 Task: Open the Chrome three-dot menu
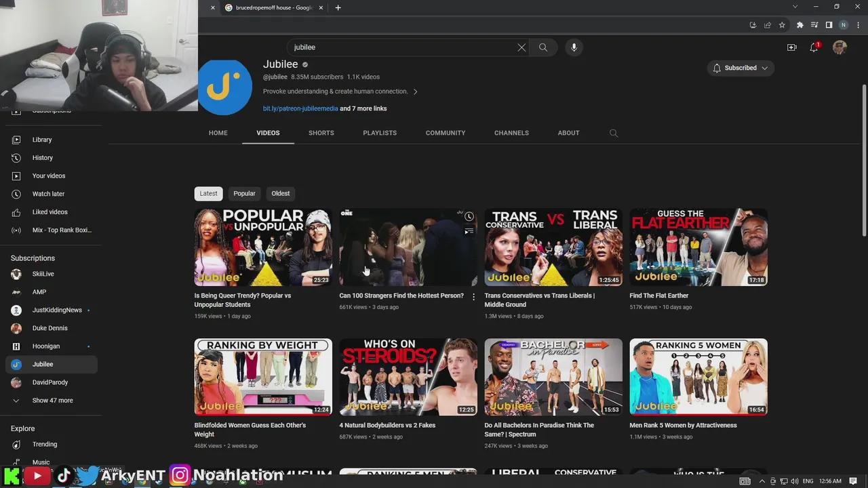(858, 25)
